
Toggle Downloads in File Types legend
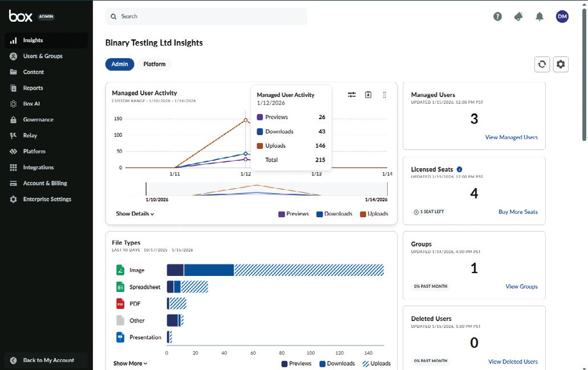pyautogui.click(x=336, y=364)
